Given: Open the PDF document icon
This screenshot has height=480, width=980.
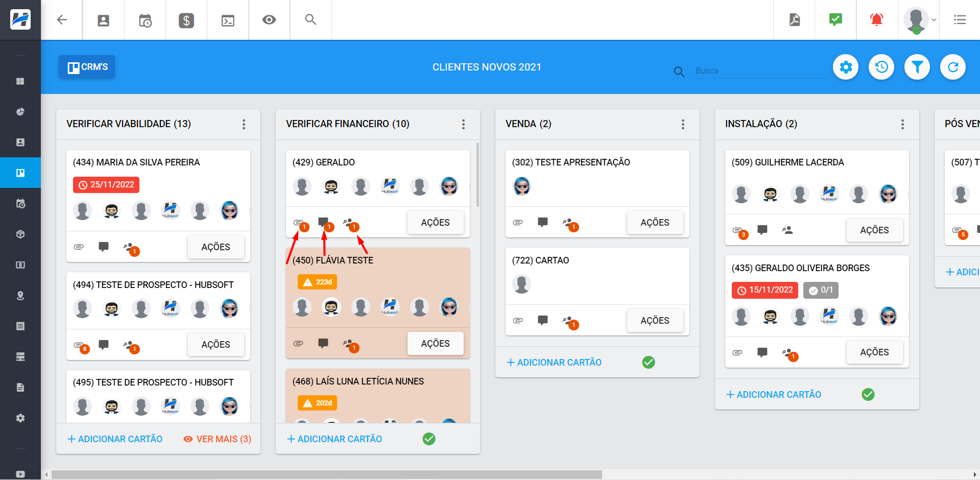Looking at the screenshot, I should [x=795, y=20].
